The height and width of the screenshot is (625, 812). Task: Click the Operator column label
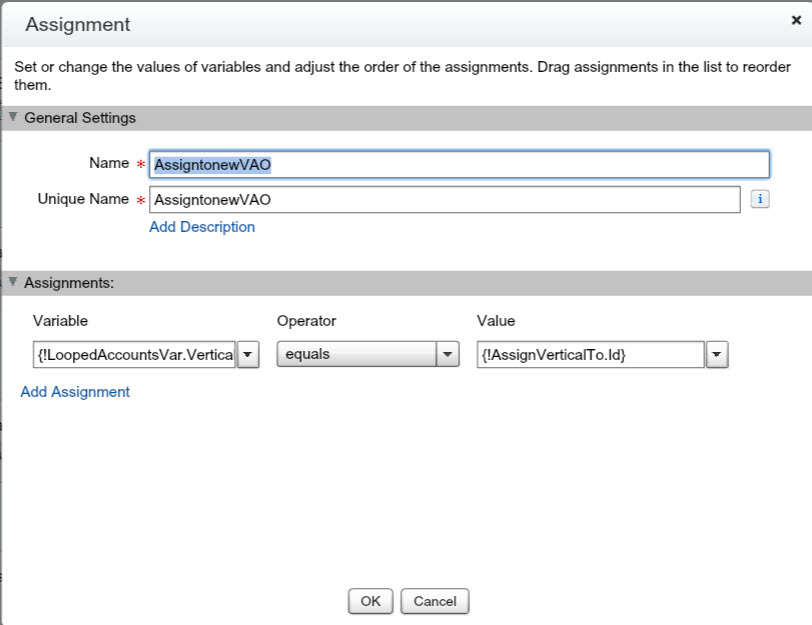(306, 321)
